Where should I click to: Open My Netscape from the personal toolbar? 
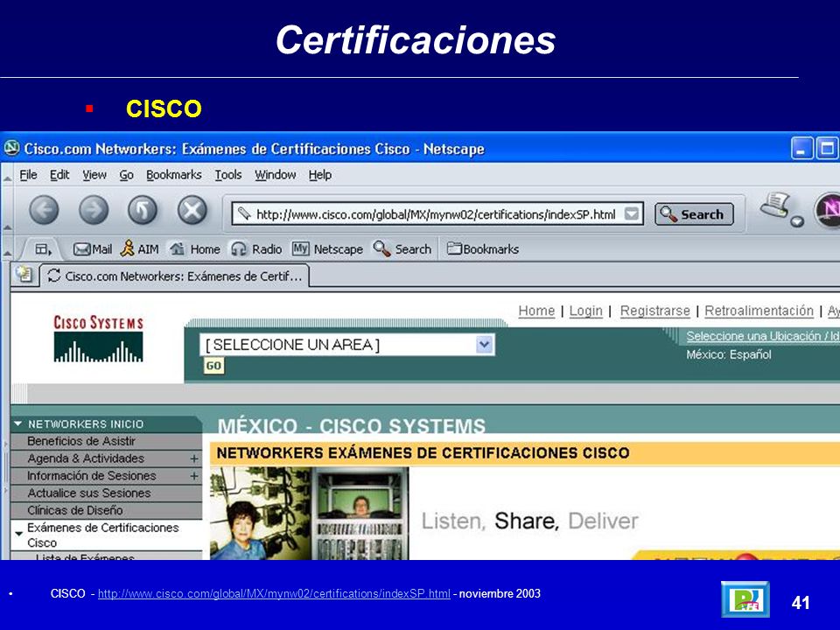(327, 249)
